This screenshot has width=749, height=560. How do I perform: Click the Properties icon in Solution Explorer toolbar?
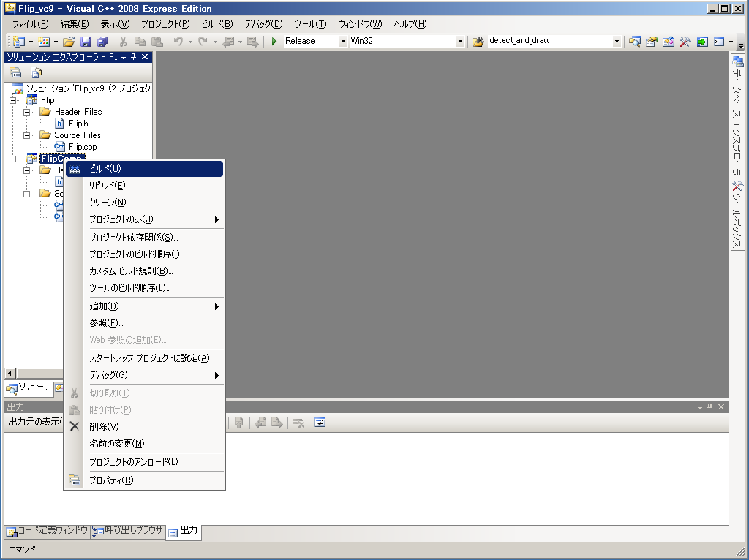15,72
